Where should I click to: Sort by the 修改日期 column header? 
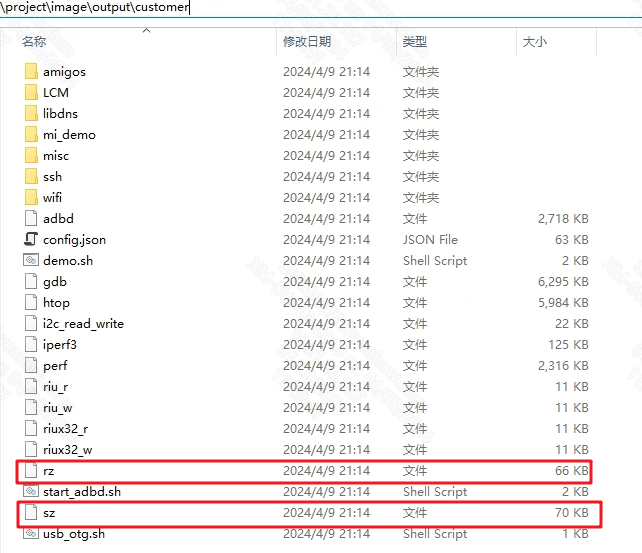click(x=307, y=41)
